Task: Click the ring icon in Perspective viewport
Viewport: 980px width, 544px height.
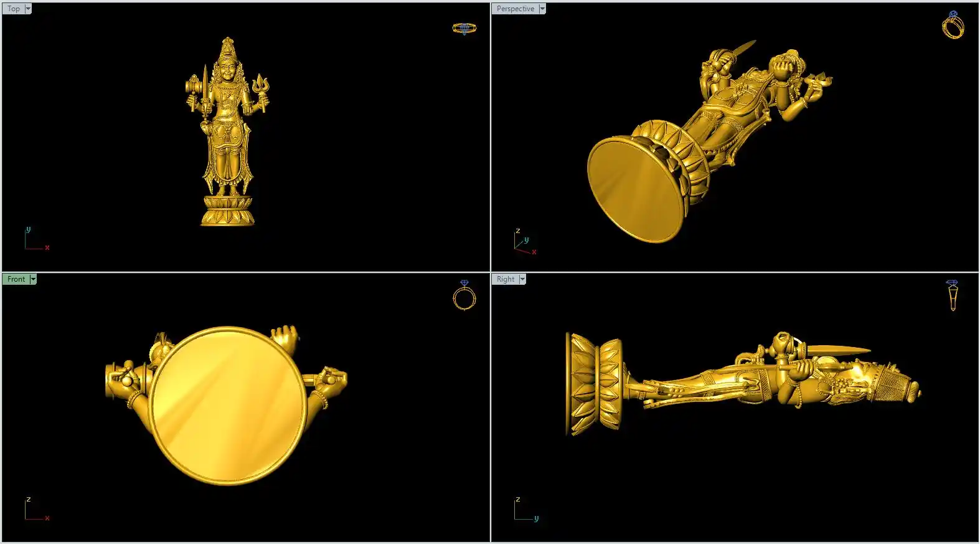Action: point(953,26)
